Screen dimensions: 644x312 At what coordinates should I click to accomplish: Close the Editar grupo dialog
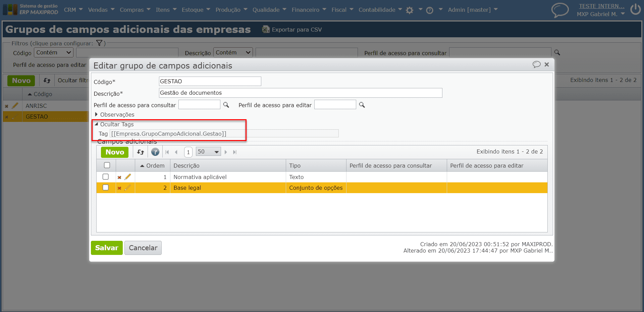coord(547,64)
